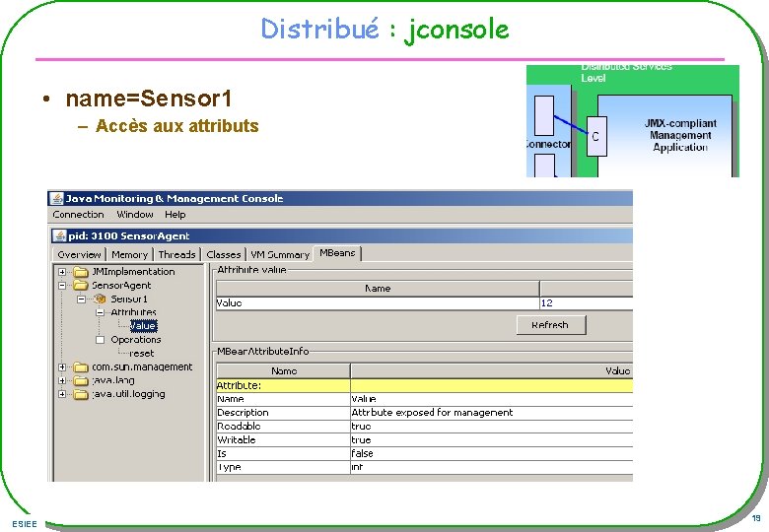Click the yellow Attribute: row
Image resolution: width=769 pixels, height=532 pixels.
pyautogui.click(x=424, y=385)
